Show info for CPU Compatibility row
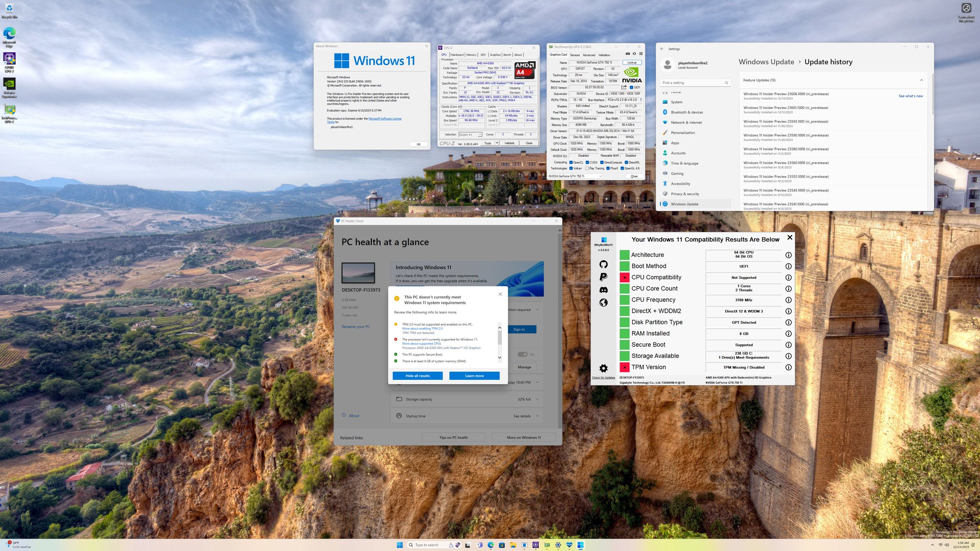 coord(788,277)
